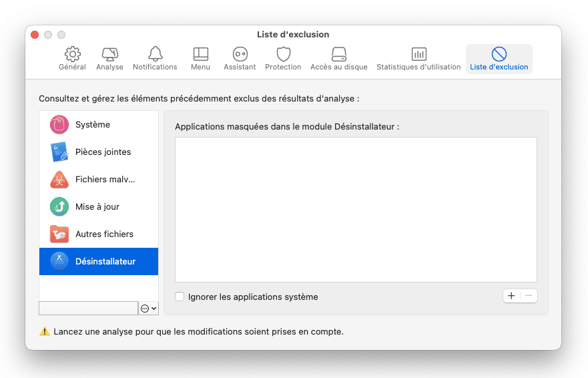Go to Accès au disque tab
Screen dimensions: 588x378
click(x=338, y=59)
